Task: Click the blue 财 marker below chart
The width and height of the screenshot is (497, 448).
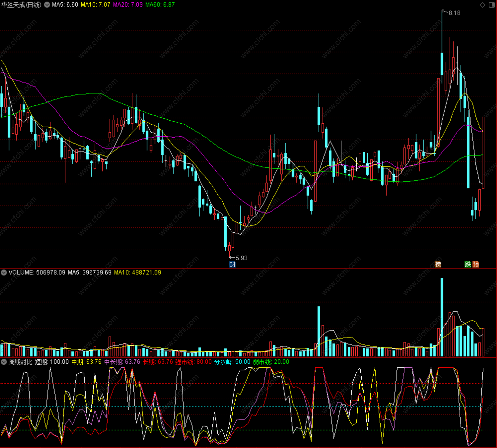Action: coord(232,264)
